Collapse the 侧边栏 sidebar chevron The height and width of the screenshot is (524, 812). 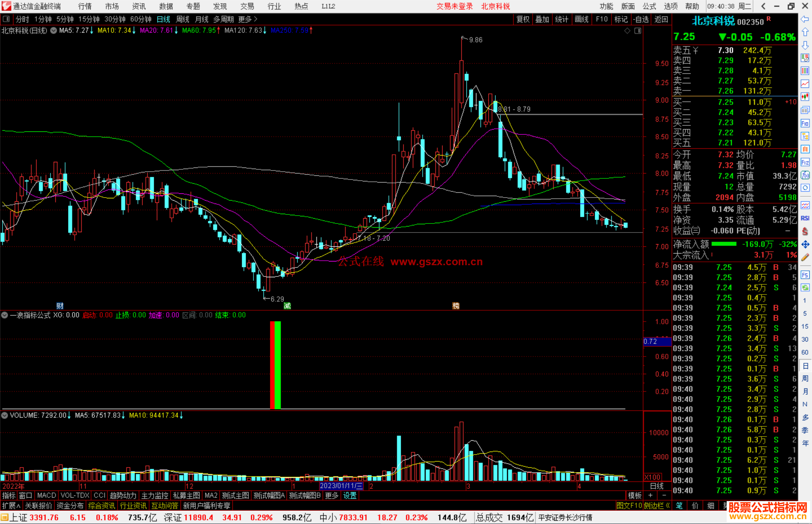click(668, 506)
